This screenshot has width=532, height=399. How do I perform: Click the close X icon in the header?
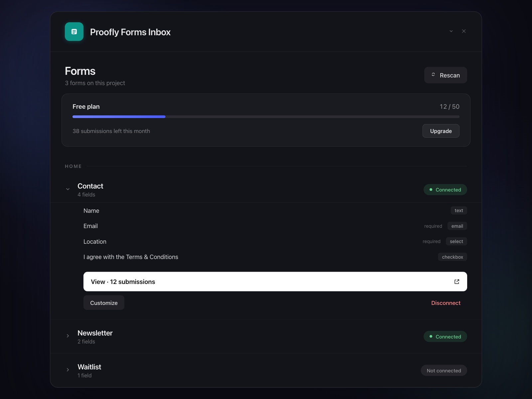click(464, 31)
